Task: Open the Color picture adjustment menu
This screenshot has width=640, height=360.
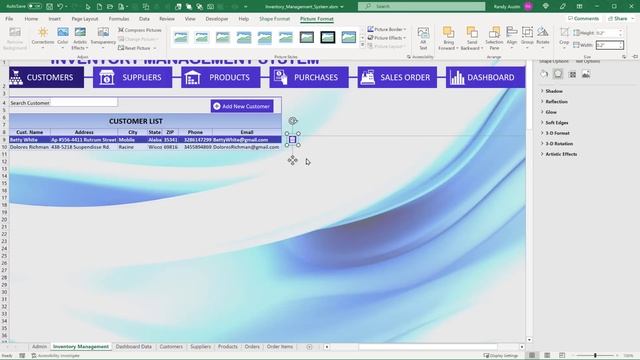Action: coord(62,38)
